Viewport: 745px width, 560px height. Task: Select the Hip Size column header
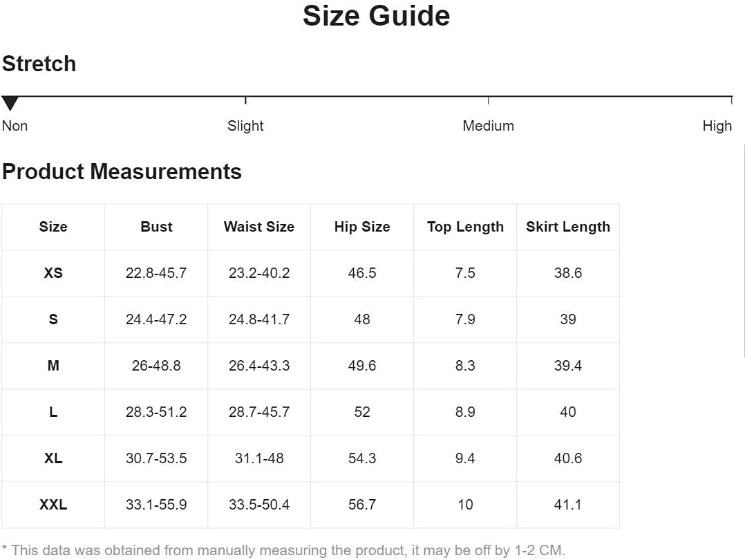362,227
